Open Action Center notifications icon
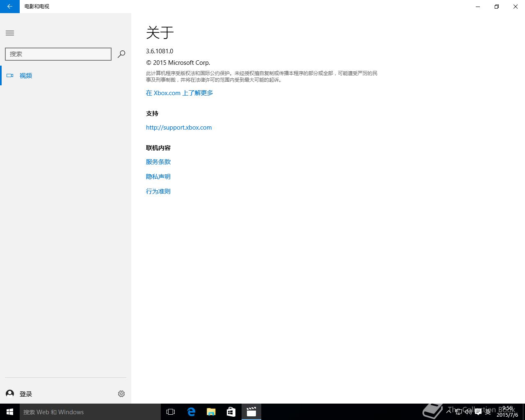Image resolution: width=525 pixels, height=420 pixels. tap(478, 412)
